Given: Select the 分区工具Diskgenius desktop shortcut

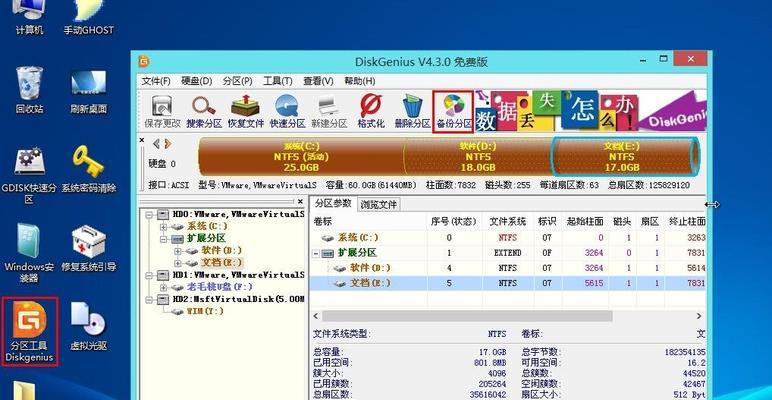Looking at the screenshot, I should (x=30, y=331).
